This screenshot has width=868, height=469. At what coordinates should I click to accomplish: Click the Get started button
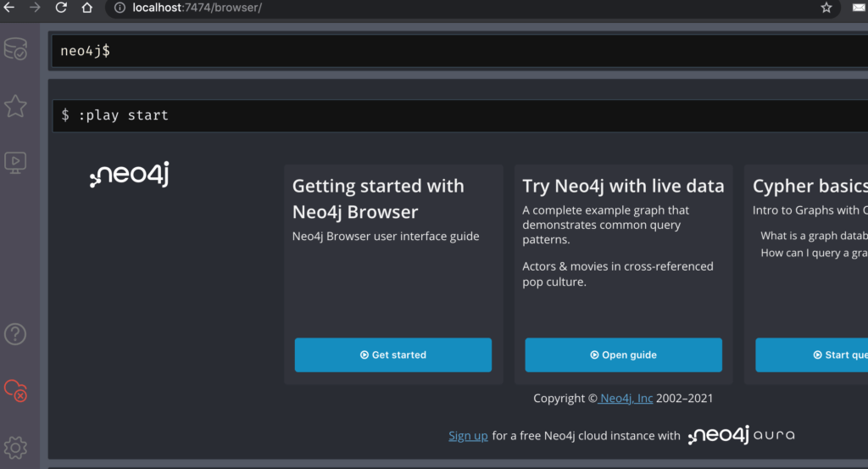pos(393,355)
